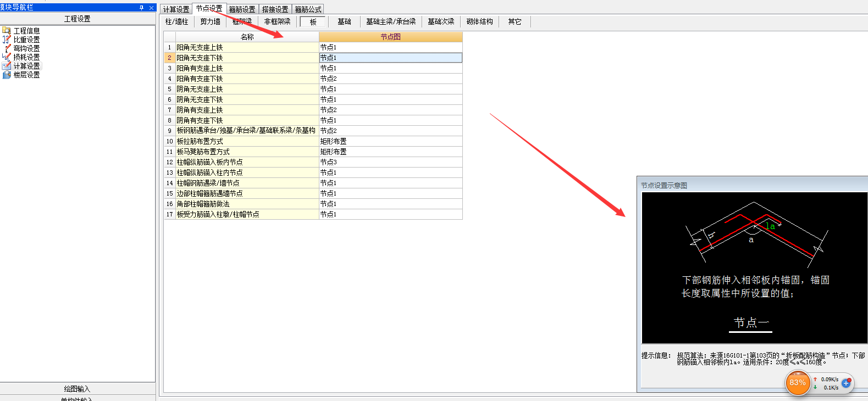Select row 阳角有支座上铁
Image resolution: width=868 pixels, height=401 pixels.
(247, 68)
